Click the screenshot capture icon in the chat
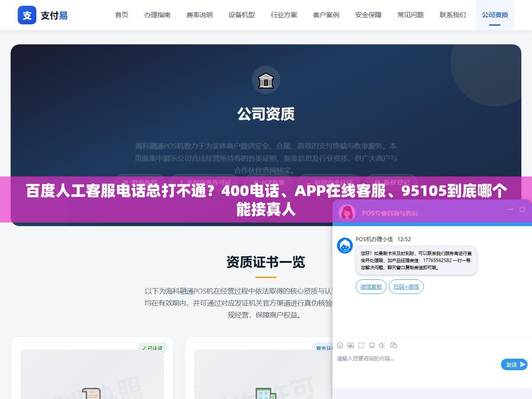Image resolution: width=532 pixels, height=399 pixels. [361, 345]
